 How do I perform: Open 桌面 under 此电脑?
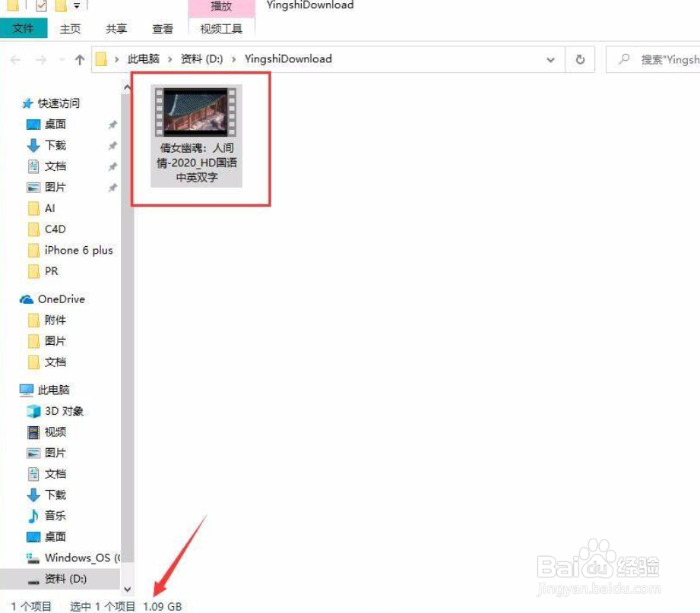pyautogui.click(x=55, y=537)
